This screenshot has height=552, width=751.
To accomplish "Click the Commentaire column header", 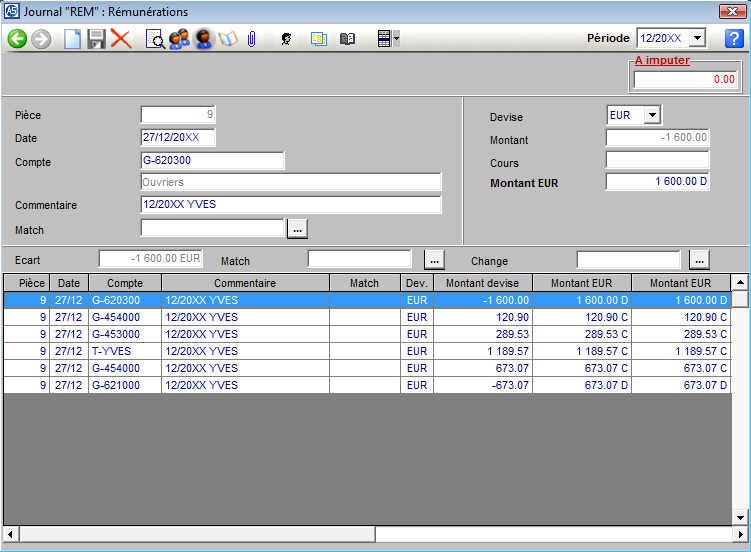I will pyautogui.click(x=245, y=283).
